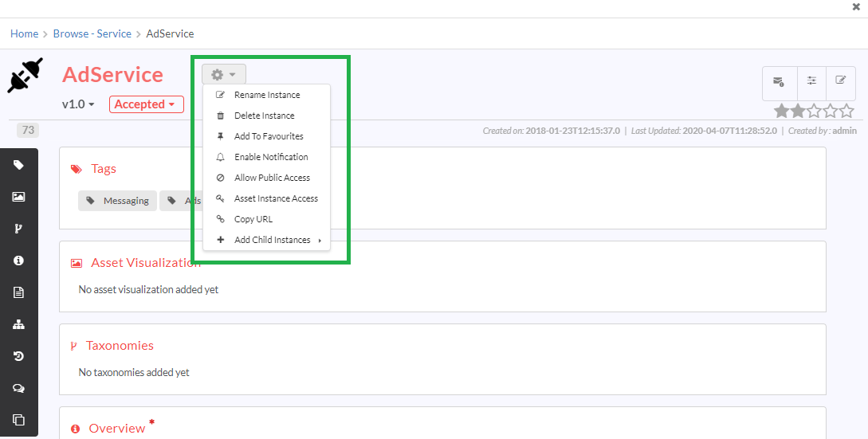Rate the asset two stars

pyautogui.click(x=798, y=112)
